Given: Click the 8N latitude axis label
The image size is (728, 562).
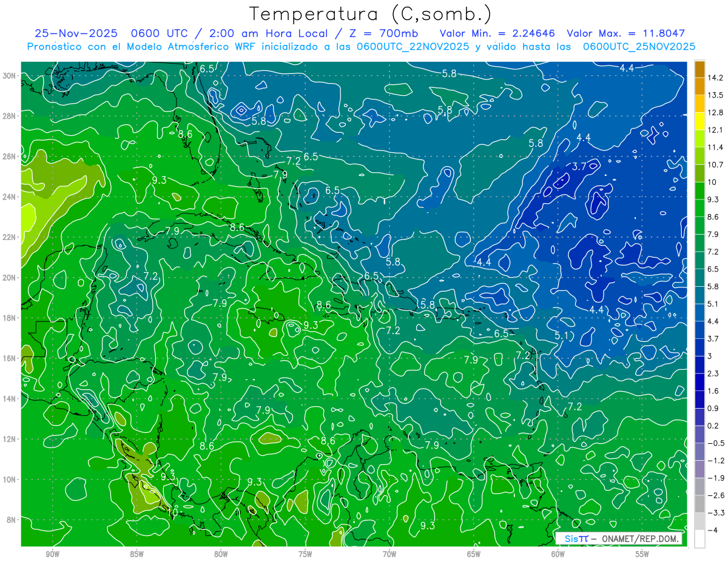Looking at the screenshot, I should [x=12, y=520].
